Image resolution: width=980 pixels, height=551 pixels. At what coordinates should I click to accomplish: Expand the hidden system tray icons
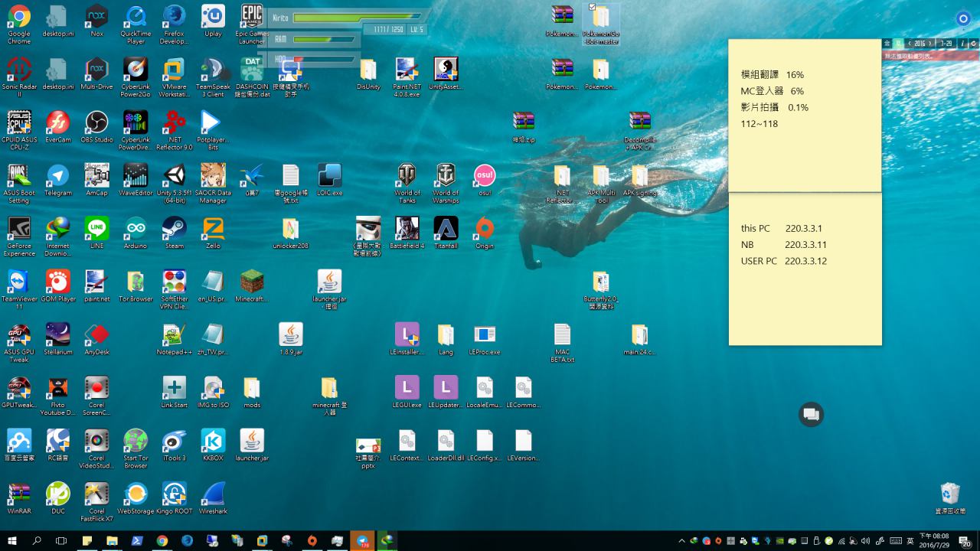tap(682, 541)
